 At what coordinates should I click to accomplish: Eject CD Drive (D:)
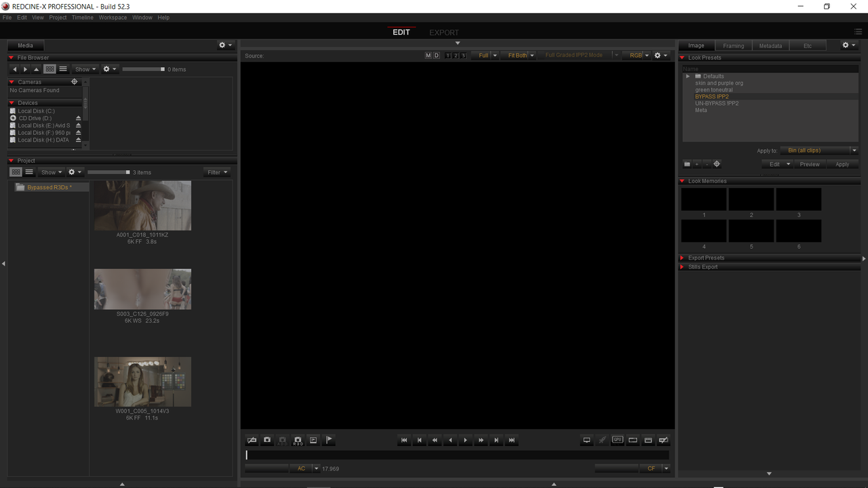(x=79, y=119)
